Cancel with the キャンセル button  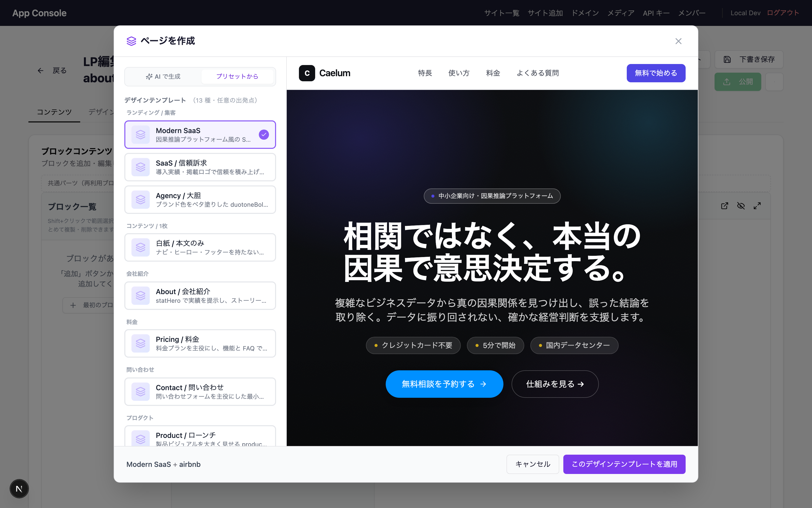coord(533,464)
